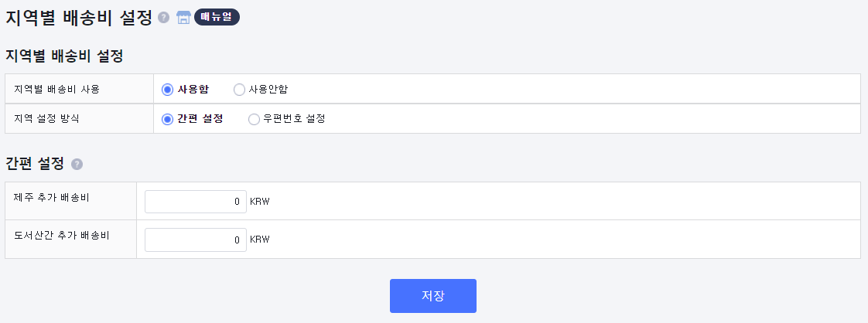Screen dimensions: 868x323
Task: Open the help icon beside the page title
Action: point(163,18)
